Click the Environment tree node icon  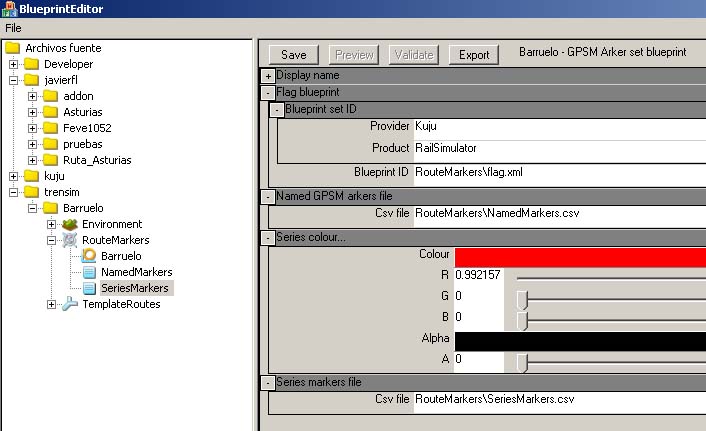point(70,224)
